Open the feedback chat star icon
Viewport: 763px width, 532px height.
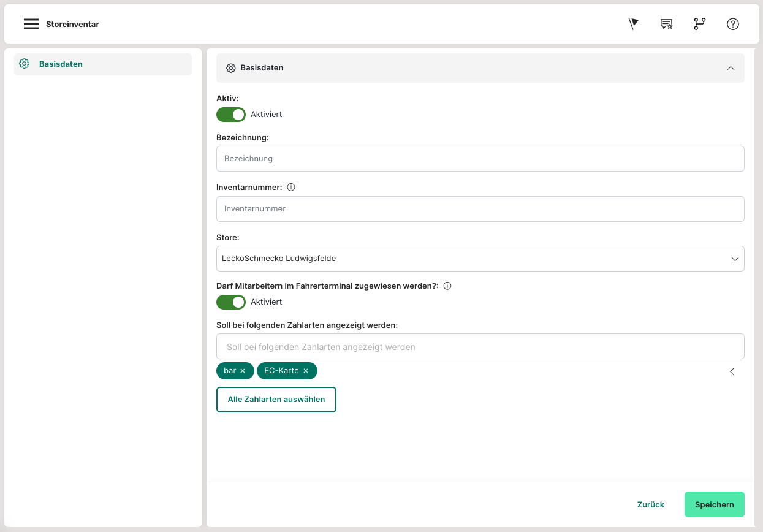(x=666, y=24)
